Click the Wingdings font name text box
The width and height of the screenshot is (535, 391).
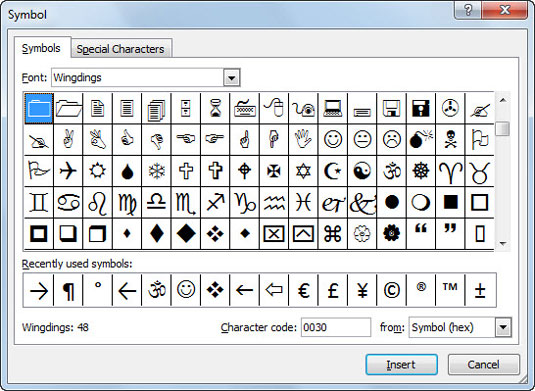point(138,78)
